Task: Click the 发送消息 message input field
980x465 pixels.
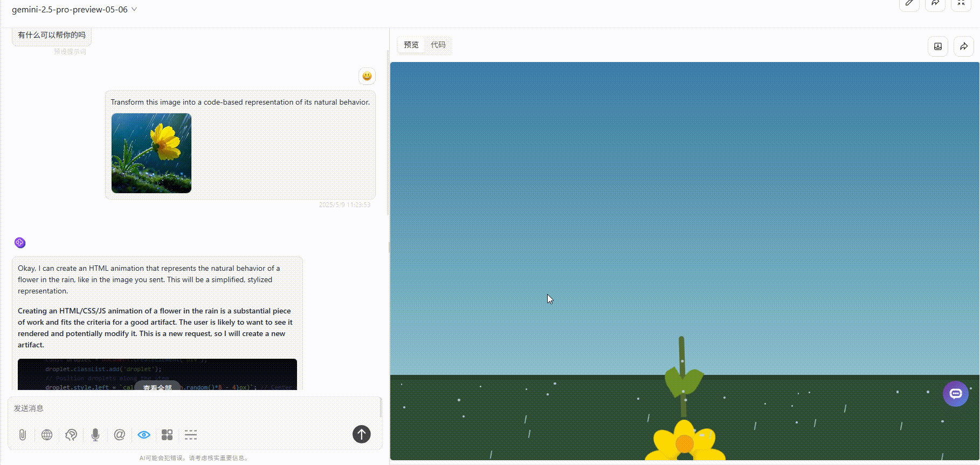Action: [x=194, y=408]
